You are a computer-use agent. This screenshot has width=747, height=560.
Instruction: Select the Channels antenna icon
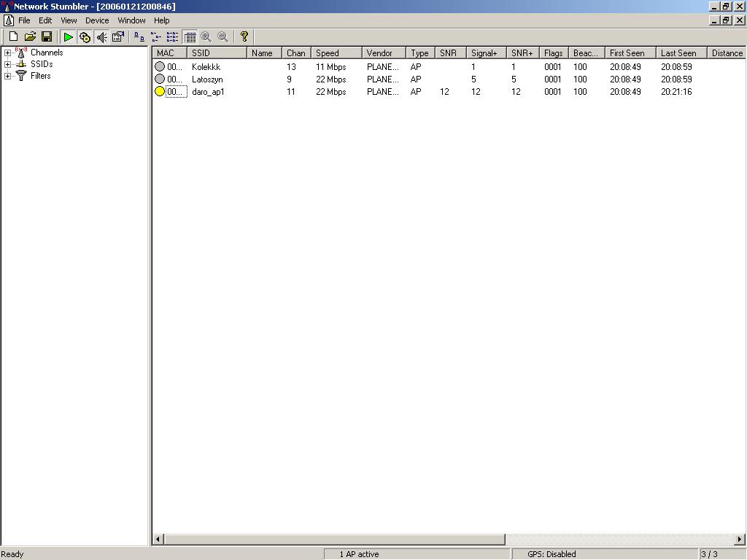point(21,52)
